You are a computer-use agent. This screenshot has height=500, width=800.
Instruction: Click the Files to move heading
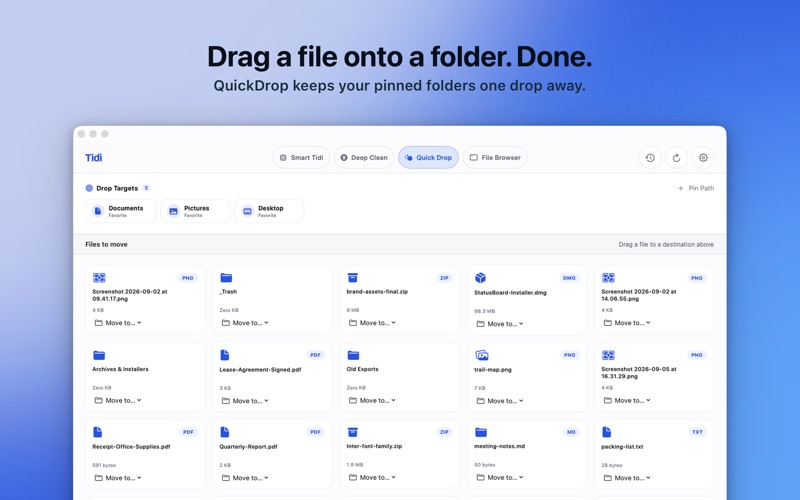point(106,244)
